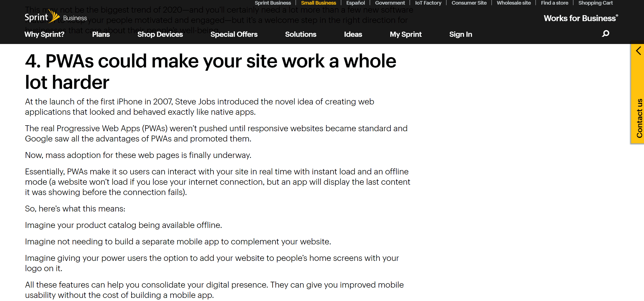Go to the Consumer Site link

tap(469, 3)
